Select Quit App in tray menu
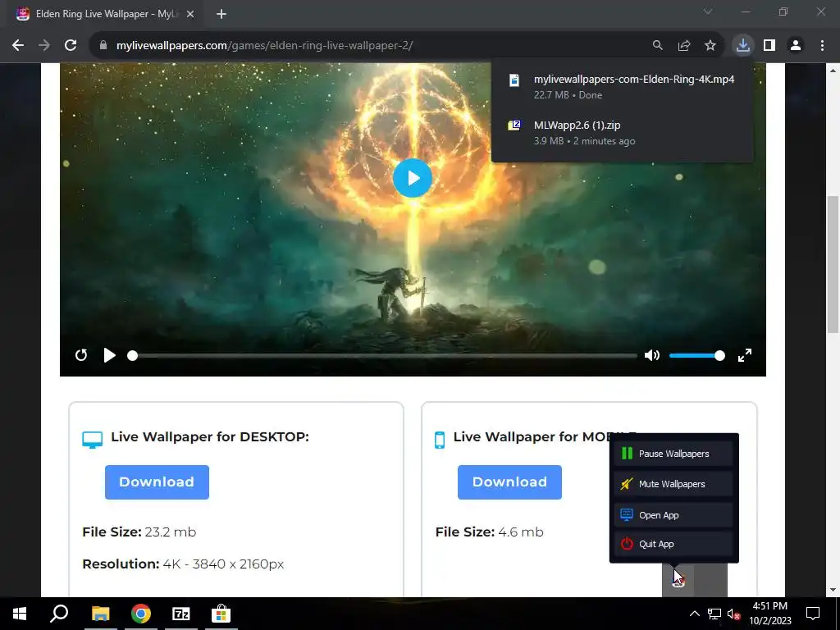This screenshot has height=630, width=840. pyautogui.click(x=674, y=544)
